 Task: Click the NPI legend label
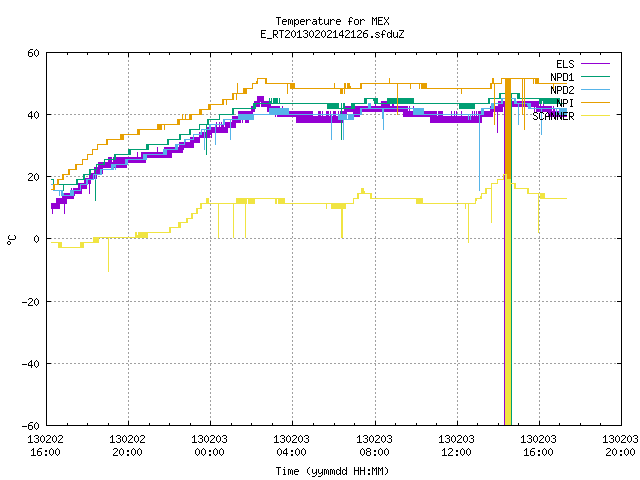(x=565, y=103)
